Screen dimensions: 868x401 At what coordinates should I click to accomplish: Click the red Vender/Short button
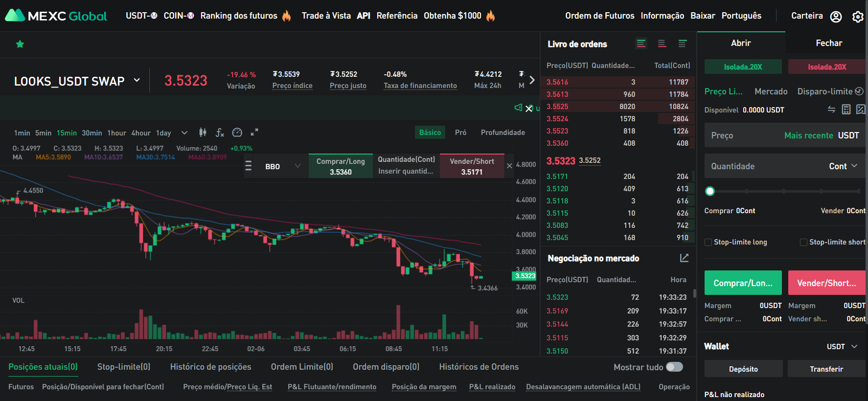(x=827, y=283)
